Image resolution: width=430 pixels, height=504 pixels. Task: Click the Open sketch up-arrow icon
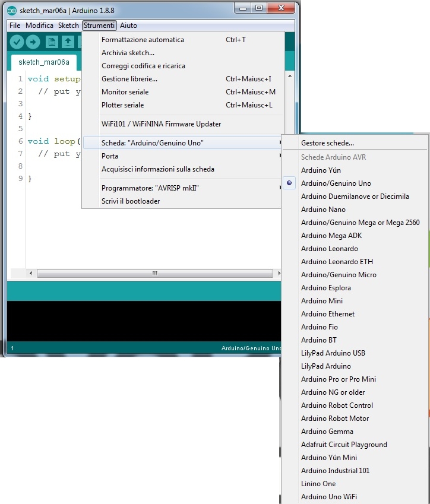68,42
